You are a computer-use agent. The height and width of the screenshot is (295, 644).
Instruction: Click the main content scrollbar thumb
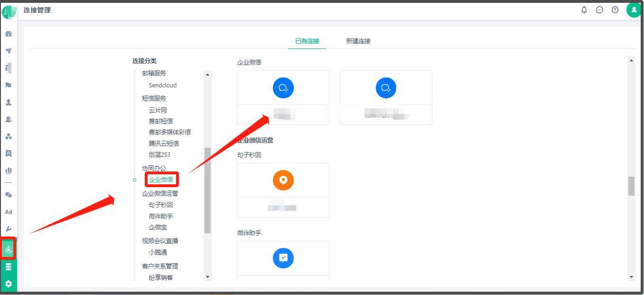(x=631, y=186)
